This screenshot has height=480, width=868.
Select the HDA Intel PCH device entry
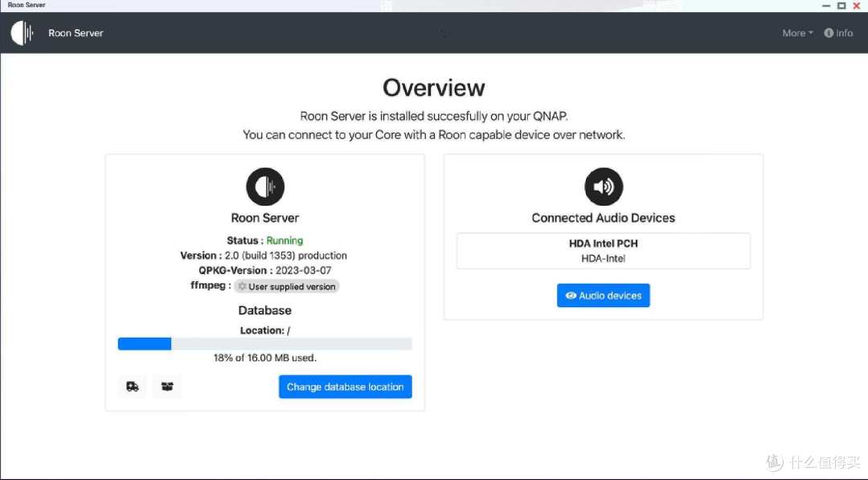(604, 251)
